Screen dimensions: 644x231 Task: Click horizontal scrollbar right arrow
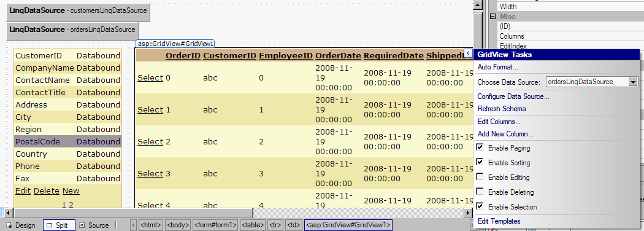pyautogui.click(x=468, y=213)
